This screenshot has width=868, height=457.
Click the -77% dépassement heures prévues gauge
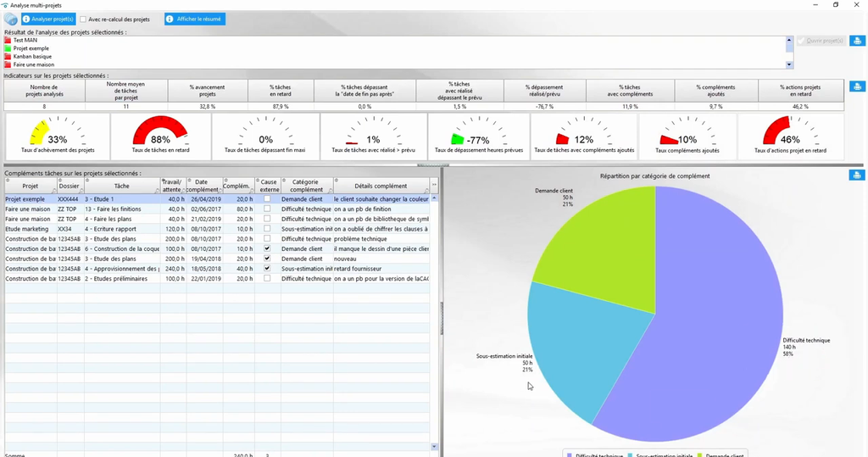point(479,137)
